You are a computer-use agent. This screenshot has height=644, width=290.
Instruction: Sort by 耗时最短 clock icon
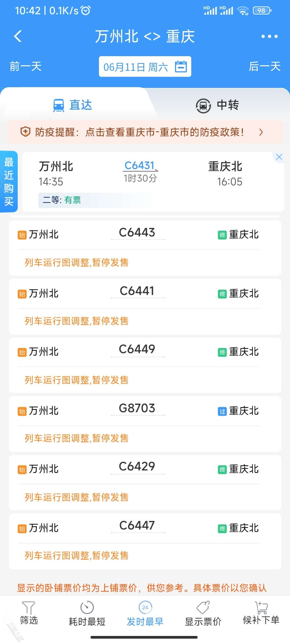87,607
